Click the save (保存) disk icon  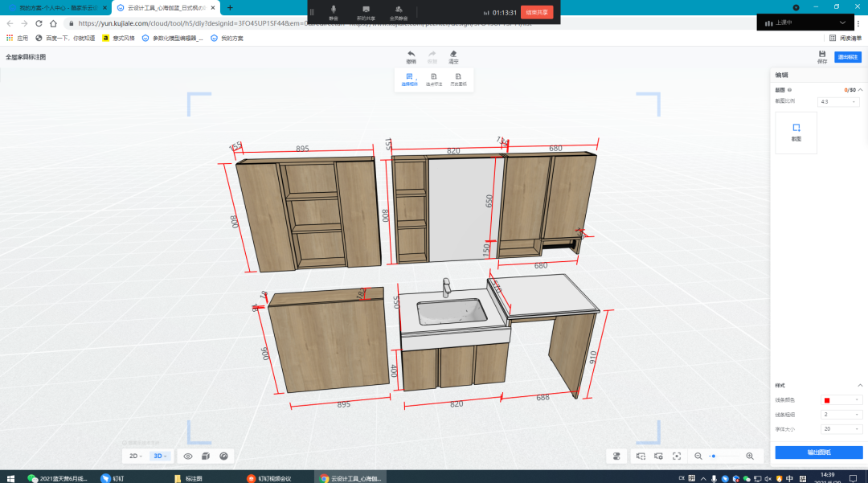click(x=821, y=54)
